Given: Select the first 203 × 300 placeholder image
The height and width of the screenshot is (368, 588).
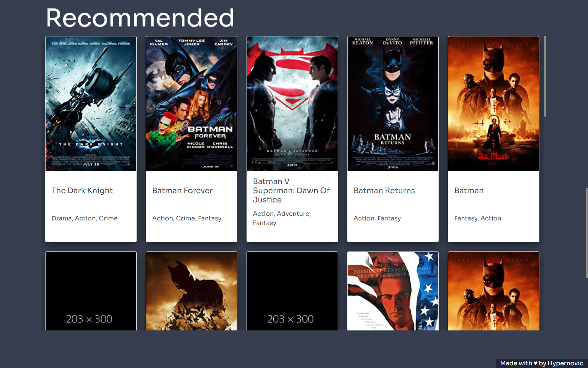Looking at the screenshot, I should 91,291.
